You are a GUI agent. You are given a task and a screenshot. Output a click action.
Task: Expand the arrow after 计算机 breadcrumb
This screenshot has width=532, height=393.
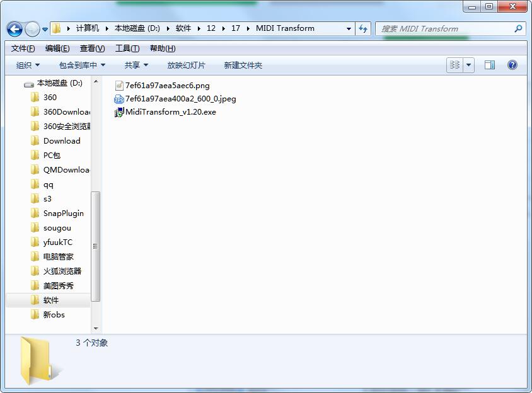[107, 28]
